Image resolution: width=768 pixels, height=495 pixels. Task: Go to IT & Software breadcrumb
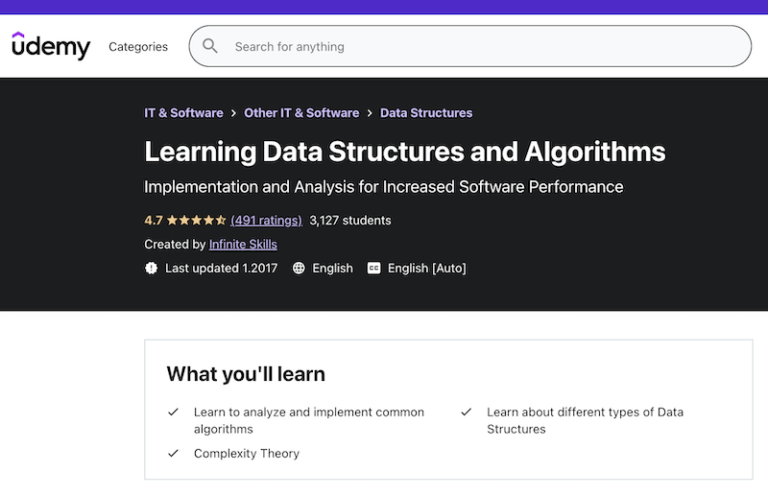pyautogui.click(x=184, y=113)
